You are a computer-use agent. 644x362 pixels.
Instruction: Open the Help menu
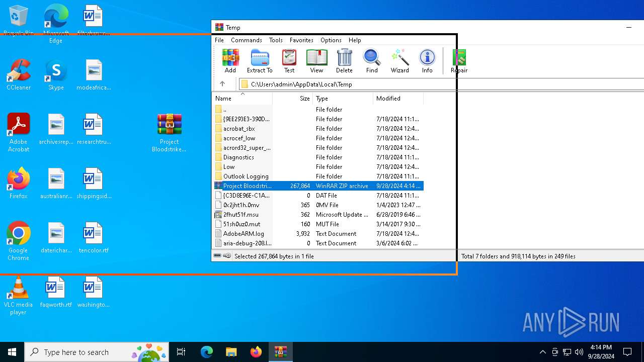(x=355, y=40)
